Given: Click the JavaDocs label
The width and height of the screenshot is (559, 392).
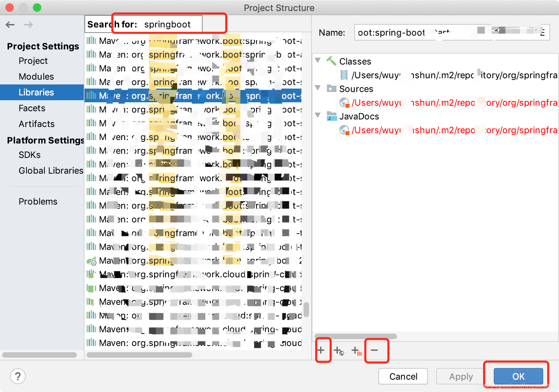Looking at the screenshot, I should click(x=359, y=116).
